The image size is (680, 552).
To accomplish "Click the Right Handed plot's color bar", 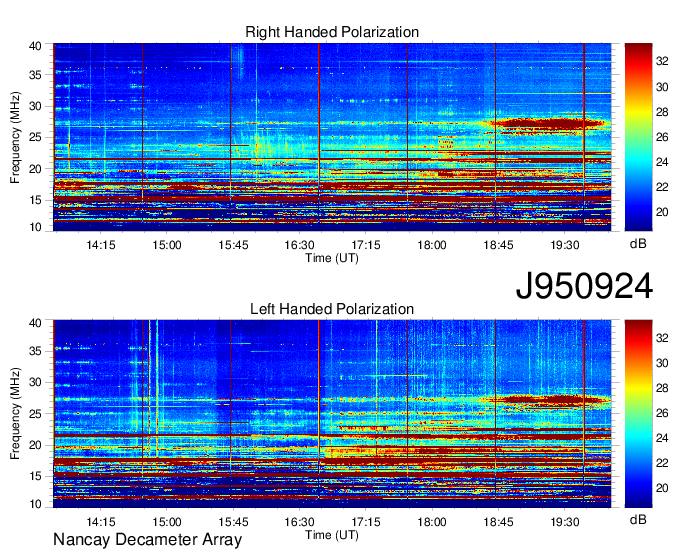I will pos(638,137).
